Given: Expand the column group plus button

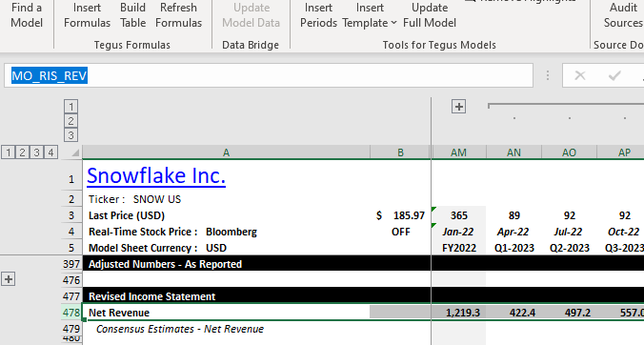Looking at the screenshot, I should [459, 107].
